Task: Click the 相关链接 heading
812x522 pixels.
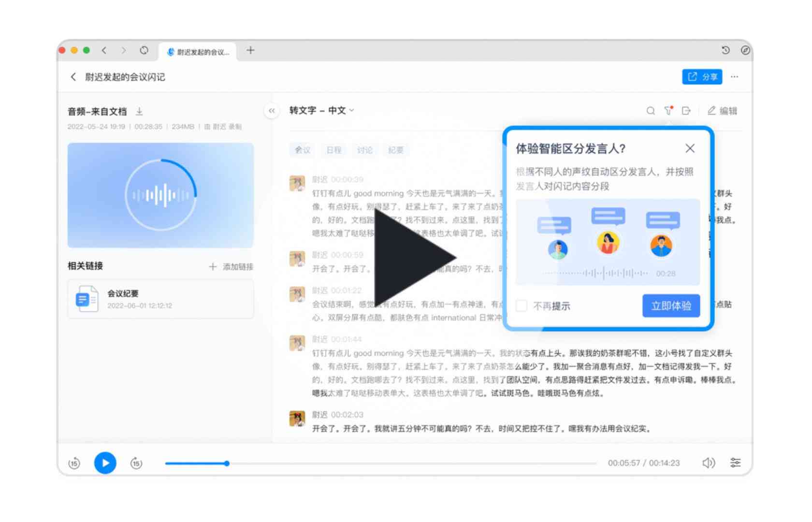Action: pyautogui.click(x=85, y=266)
